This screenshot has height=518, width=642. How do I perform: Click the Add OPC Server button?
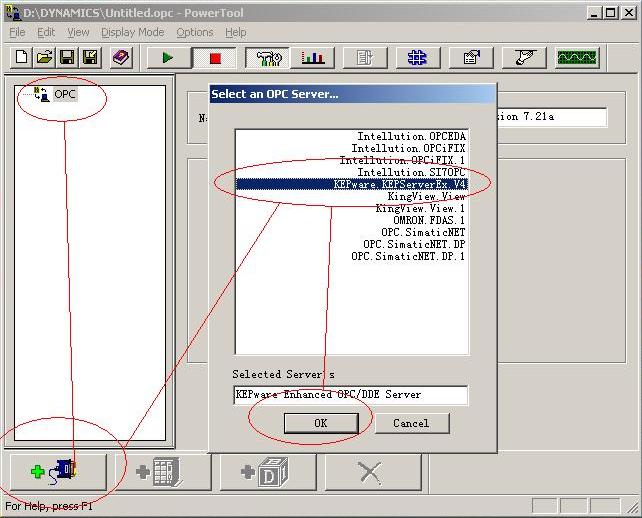[58, 472]
